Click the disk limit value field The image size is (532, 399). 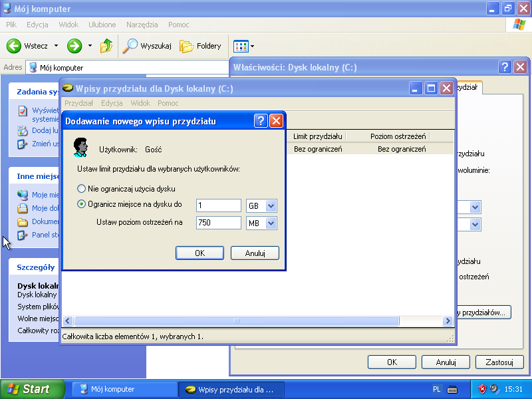218,206
